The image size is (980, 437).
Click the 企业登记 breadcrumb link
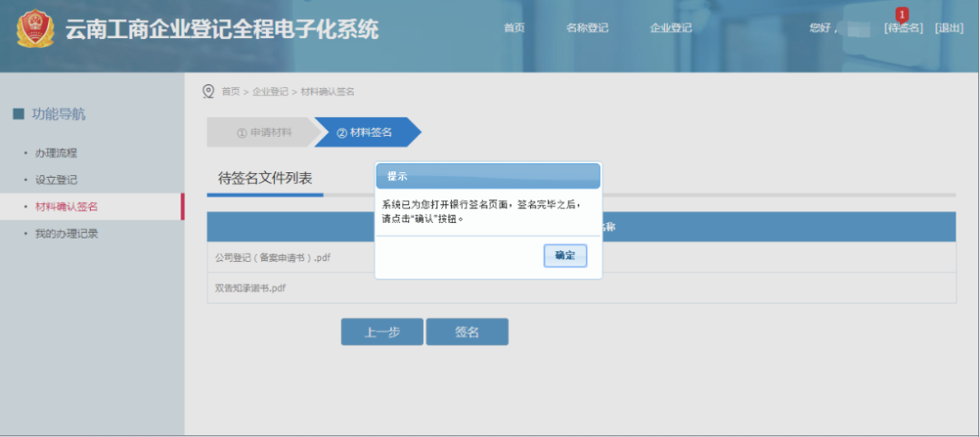pyautogui.click(x=270, y=92)
